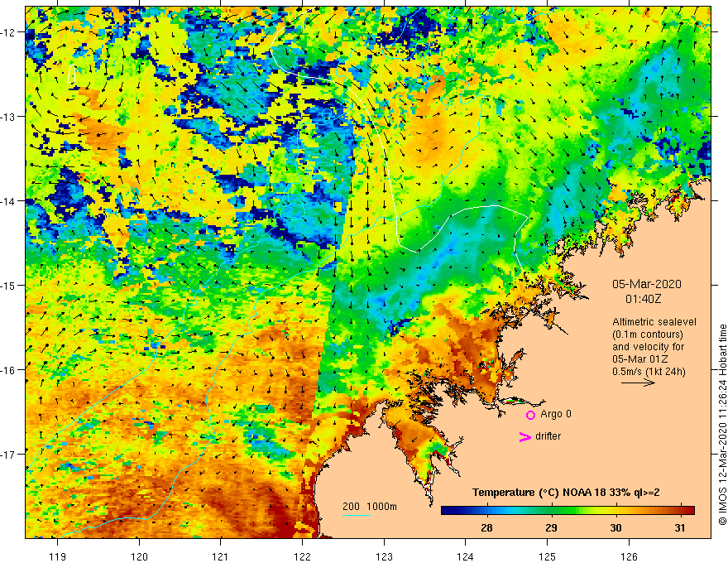728x563 pixels.
Task: Click longitude axis label 121
Action: tap(221, 556)
